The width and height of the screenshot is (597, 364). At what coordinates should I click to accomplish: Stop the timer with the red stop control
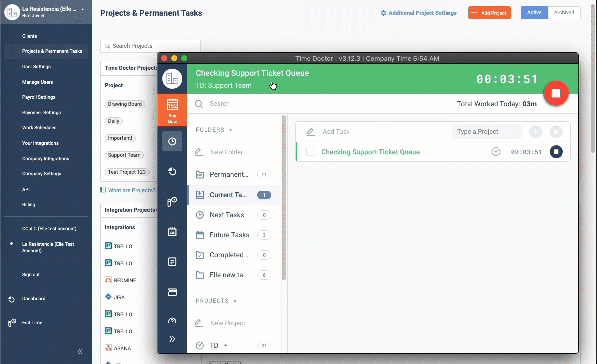click(x=556, y=93)
